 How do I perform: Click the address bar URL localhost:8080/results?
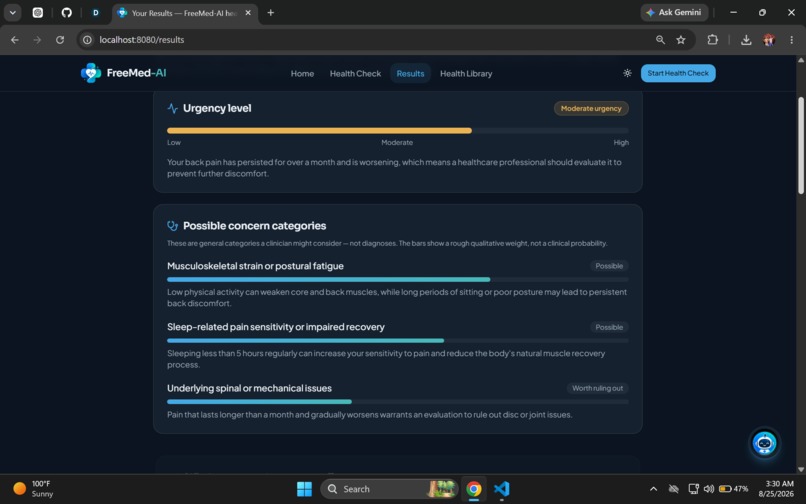coord(142,40)
